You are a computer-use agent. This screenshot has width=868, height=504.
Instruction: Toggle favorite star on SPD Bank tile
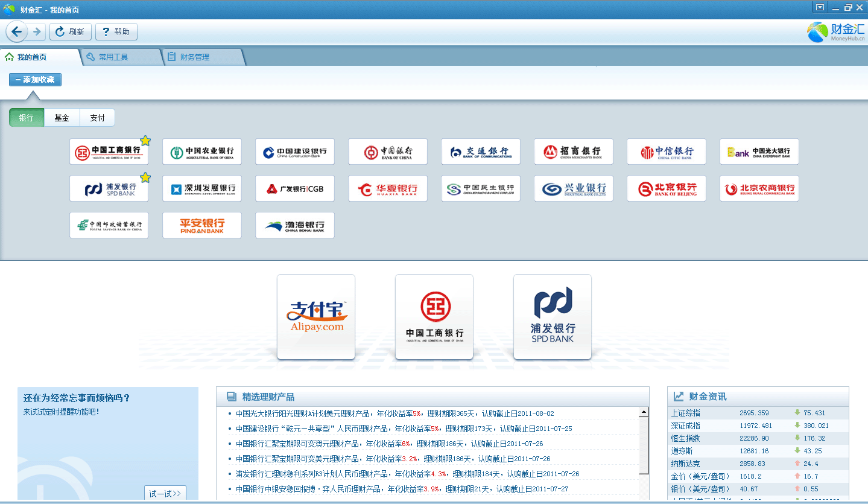145,177
